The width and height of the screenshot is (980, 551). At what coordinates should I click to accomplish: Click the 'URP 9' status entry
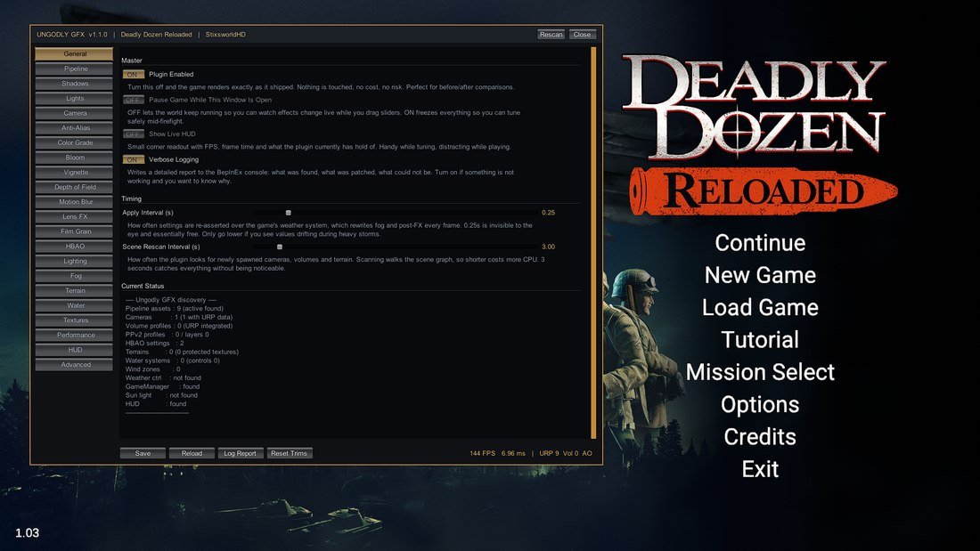point(549,454)
